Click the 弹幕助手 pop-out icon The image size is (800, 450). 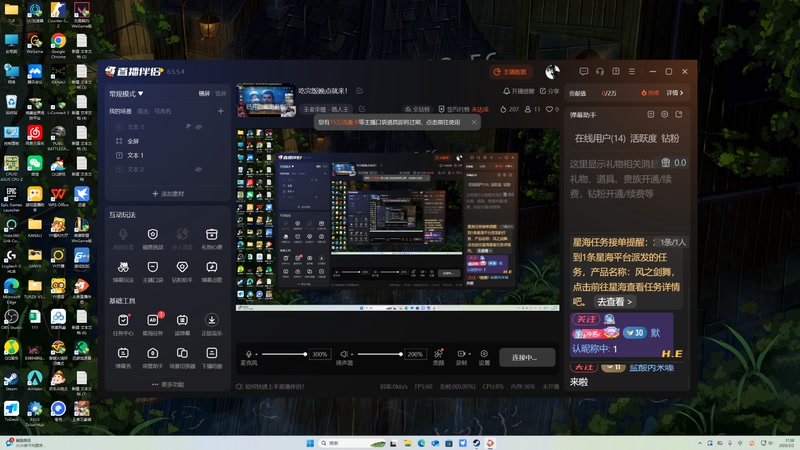point(679,115)
